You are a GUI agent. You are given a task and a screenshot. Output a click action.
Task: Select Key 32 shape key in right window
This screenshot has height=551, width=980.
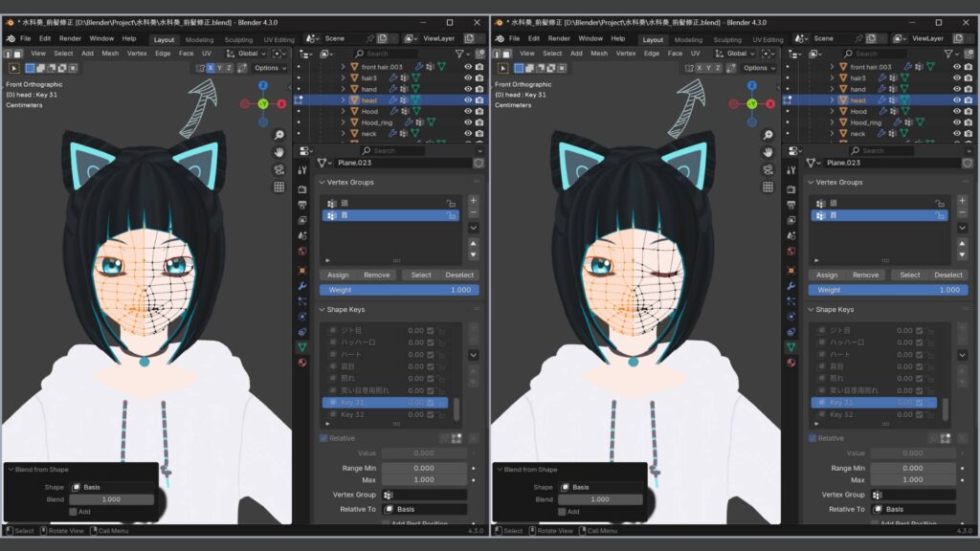pos(874,414)
